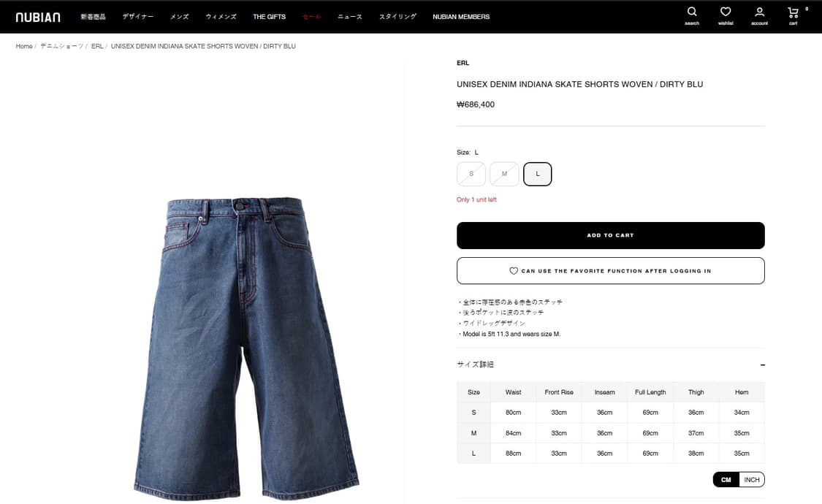Open ERL breadcrumb link

97,46
